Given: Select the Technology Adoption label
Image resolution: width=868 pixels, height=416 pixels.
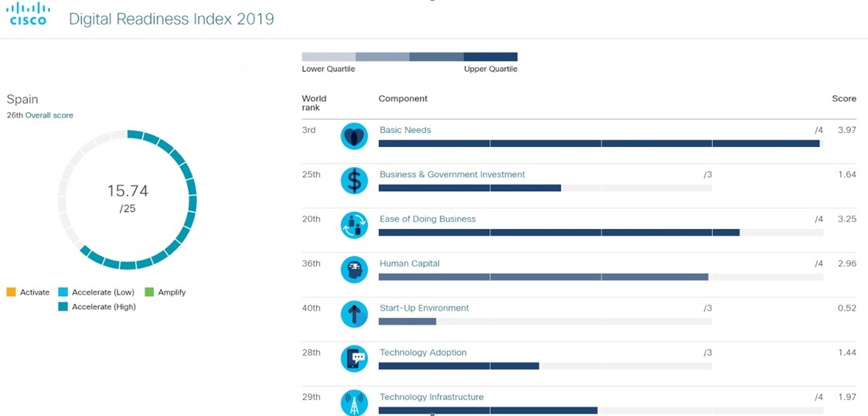Looking at the screenshot, I should point(423,353).
